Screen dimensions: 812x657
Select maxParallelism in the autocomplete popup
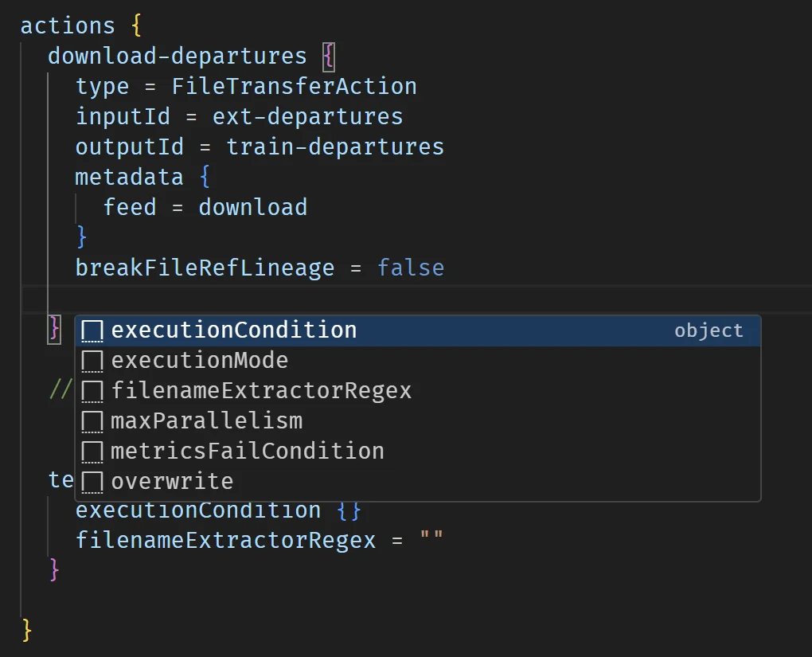[205, 420]
